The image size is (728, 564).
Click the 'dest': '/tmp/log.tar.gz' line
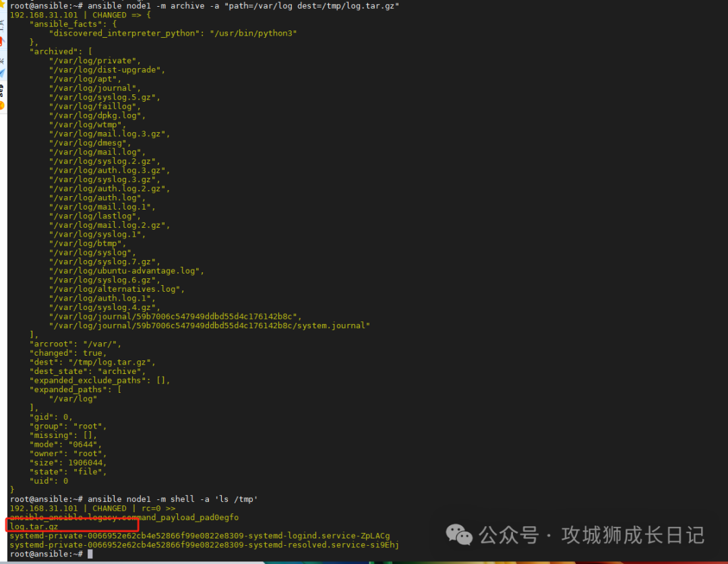point(92,363)
